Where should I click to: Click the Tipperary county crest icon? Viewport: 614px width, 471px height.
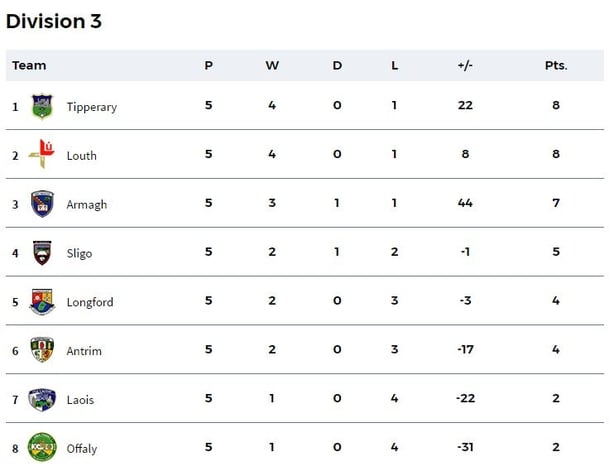pyautogui.click(x=42, y=106)
